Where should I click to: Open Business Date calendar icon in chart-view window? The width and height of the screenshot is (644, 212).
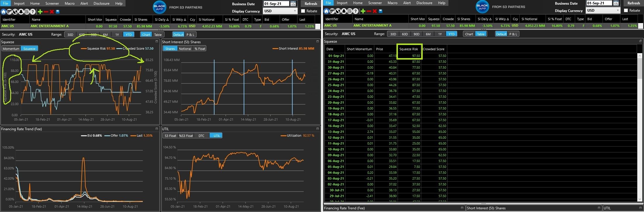pyautogui.click(x=293, y=4)
